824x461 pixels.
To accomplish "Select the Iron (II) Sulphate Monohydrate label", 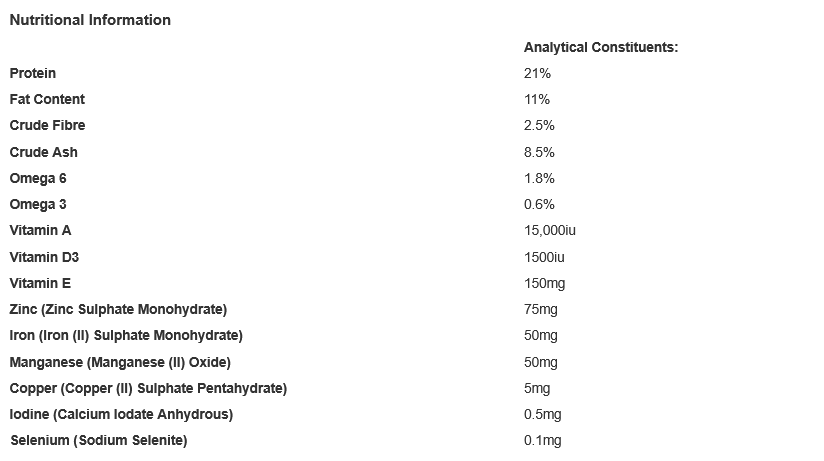I will pyautogui.click(x=126, y=335).
